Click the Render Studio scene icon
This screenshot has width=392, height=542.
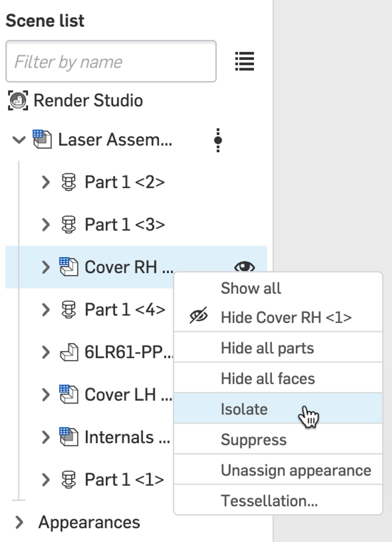pyautogui.click(x=18, y=100)
